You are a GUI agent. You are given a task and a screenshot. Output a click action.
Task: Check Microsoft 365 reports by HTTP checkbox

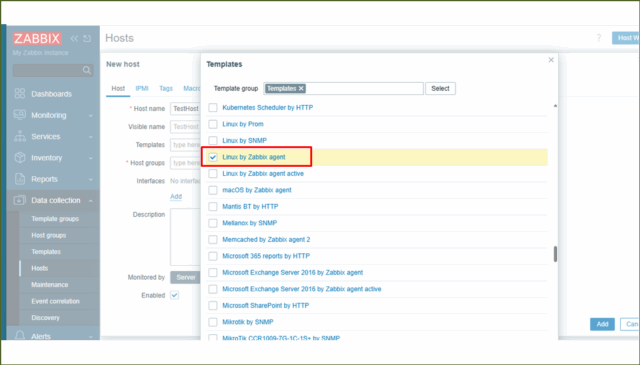click(x=213, y=256)
